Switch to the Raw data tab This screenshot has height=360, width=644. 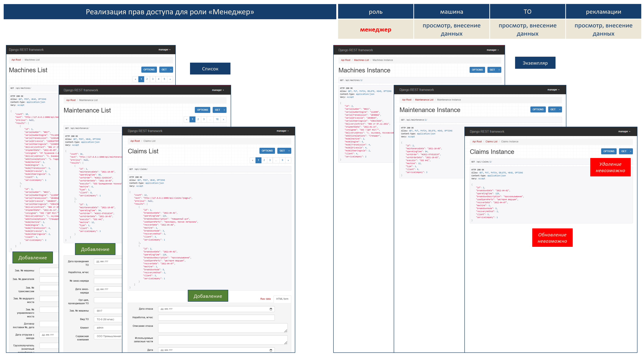click(265, 299)
